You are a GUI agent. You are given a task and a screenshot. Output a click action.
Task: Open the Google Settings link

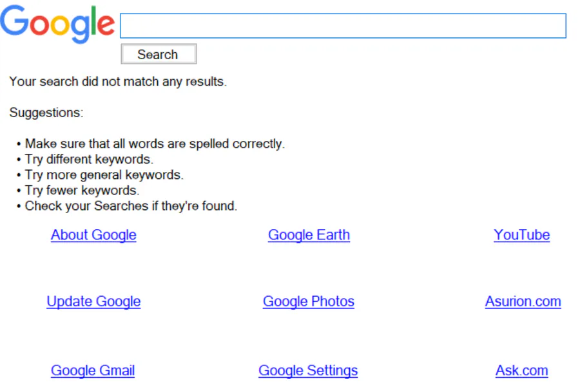pyautogui.click(x=308, y=371)
